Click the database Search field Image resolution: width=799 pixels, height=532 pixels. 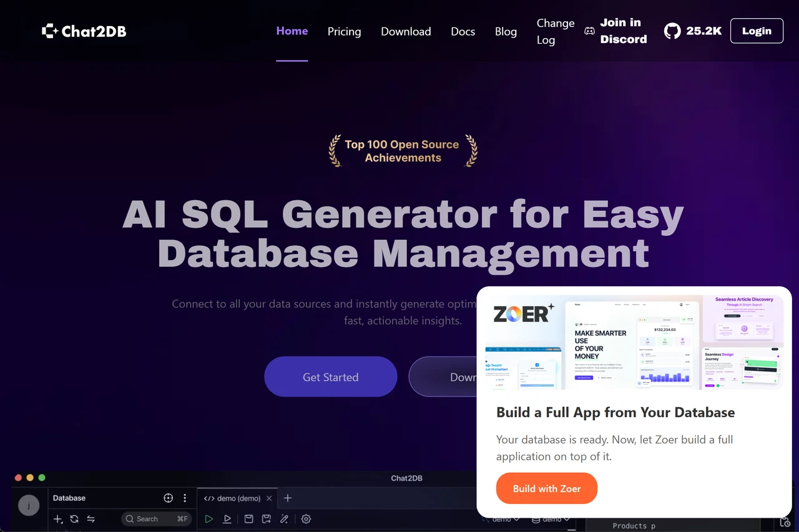(156, 519)
